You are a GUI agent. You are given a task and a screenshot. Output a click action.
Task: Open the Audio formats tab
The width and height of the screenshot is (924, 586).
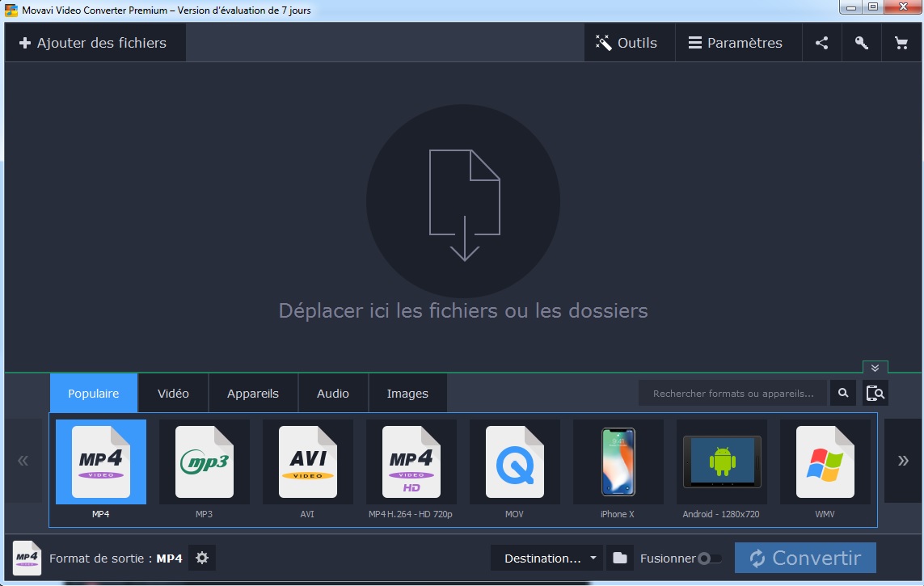click(332, 393)
